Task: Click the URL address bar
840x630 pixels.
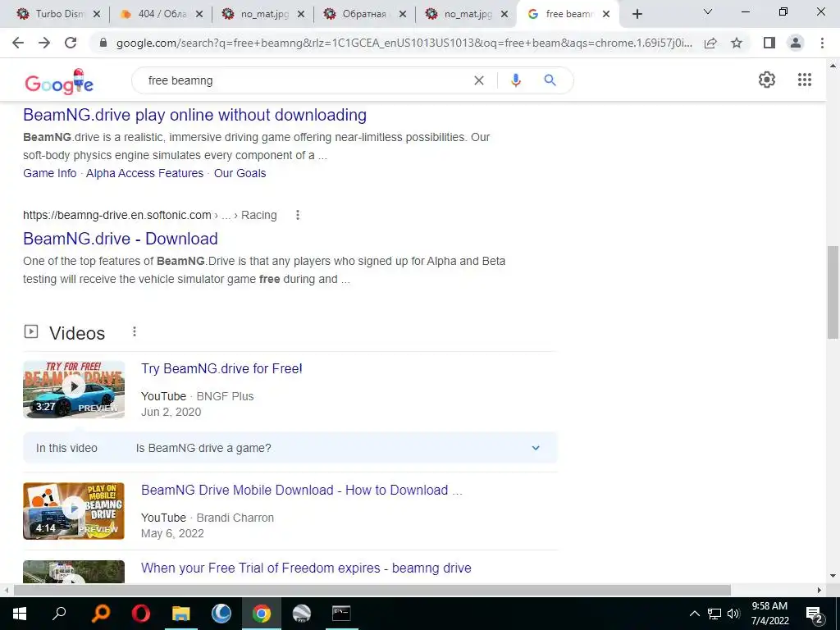Action: [x=404, y=43]
